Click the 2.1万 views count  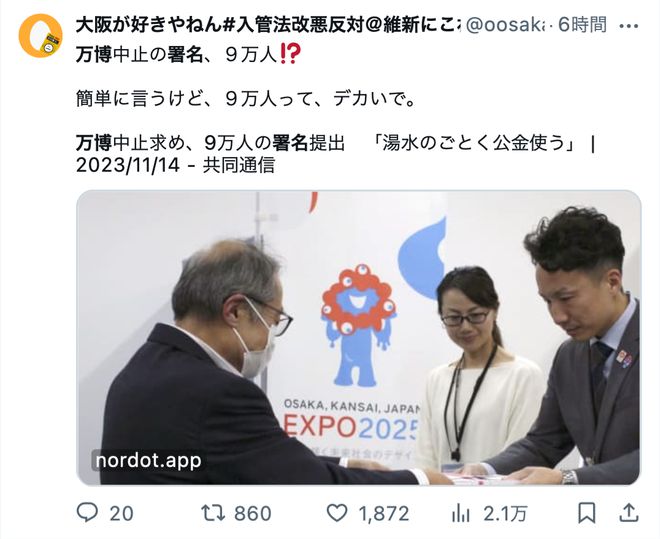coord(505,514)
